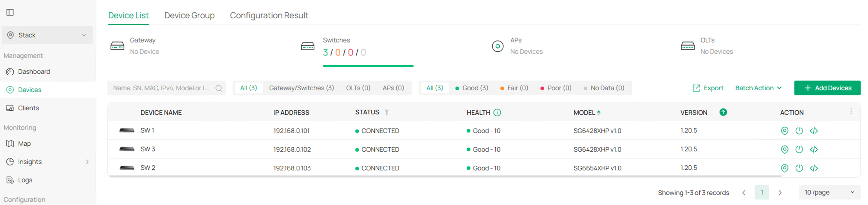Click the STATUS column filter icon
The height and width of the screenshot is (205, 868).
point(387,113)
